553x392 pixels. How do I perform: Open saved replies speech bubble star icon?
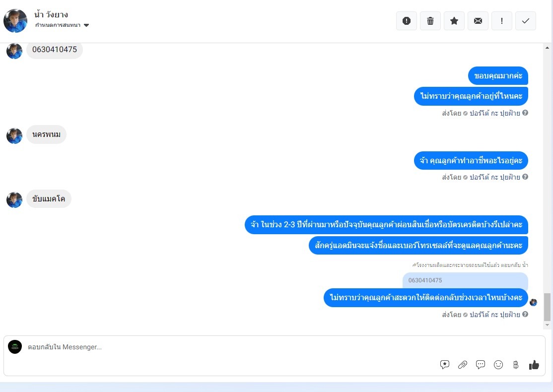pos(445,365)
